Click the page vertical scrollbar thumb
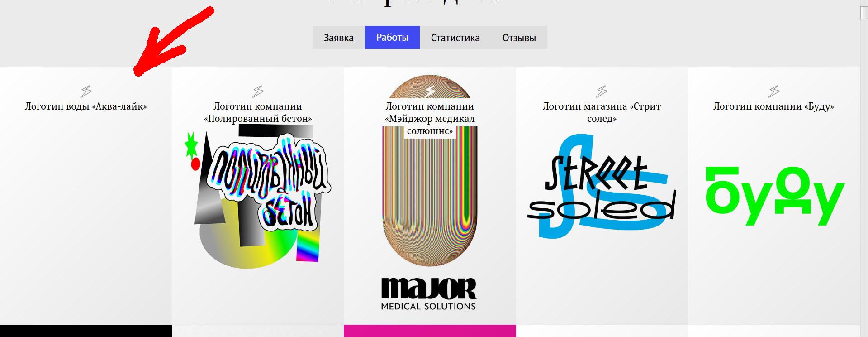This screenshot has height=337, width=868. [x=864, y=13]
